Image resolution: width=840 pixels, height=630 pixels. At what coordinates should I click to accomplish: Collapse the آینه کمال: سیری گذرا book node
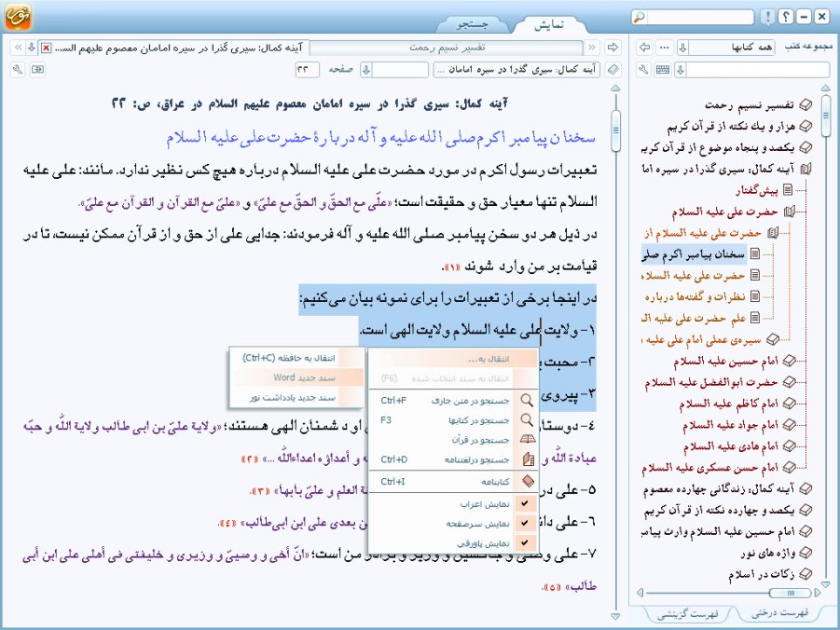pos(806,170)
